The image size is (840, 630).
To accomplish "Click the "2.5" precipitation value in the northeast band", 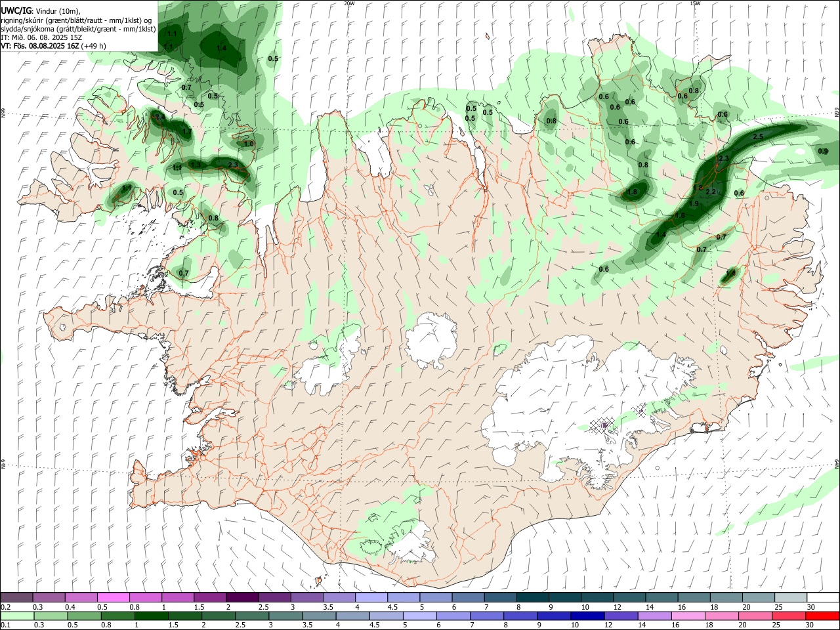I will (758, 136).
